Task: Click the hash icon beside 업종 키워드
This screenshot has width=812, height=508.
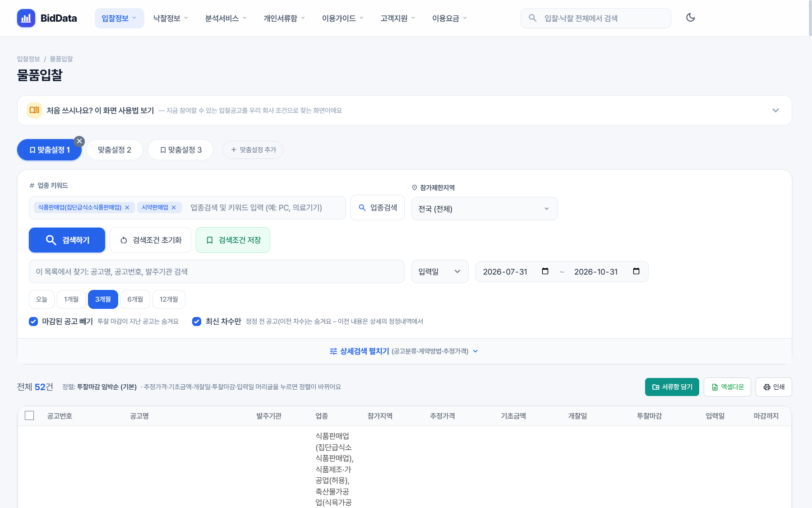Action: [32, 185]
